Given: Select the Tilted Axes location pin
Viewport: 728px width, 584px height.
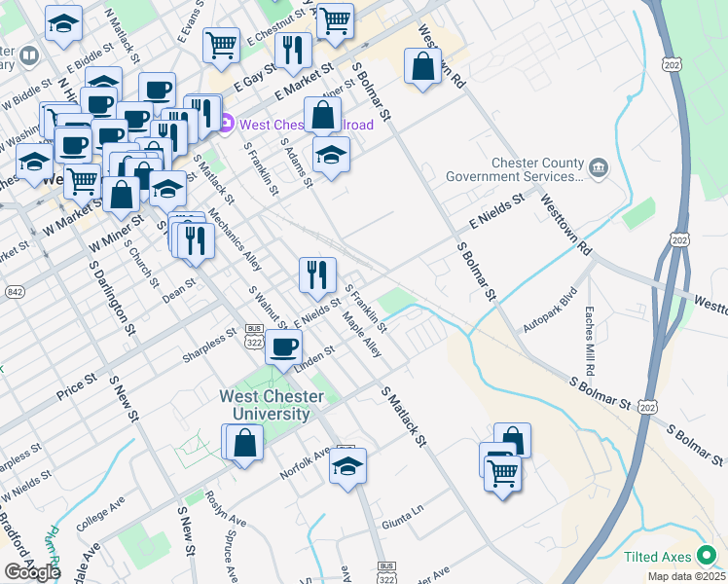Looking at the screenshot, I should coord(707,556).
